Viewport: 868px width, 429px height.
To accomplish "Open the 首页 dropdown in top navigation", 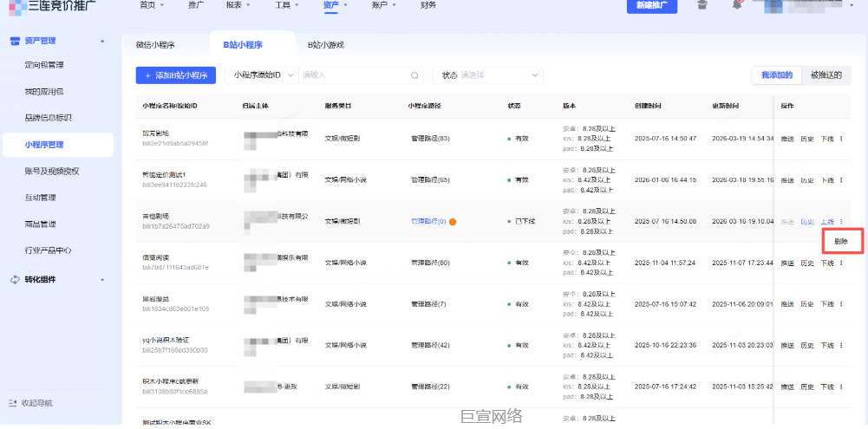I will (x=152, y=5).
